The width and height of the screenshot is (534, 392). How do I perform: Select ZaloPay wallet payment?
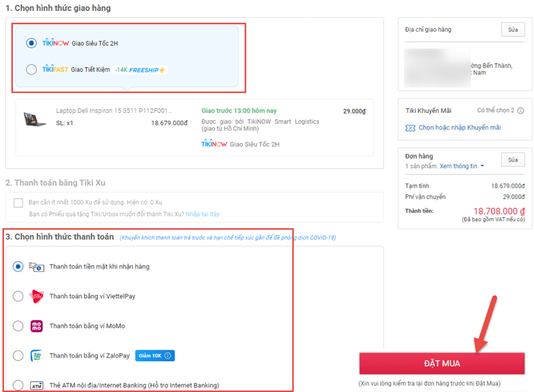click(x=18, y=356)
